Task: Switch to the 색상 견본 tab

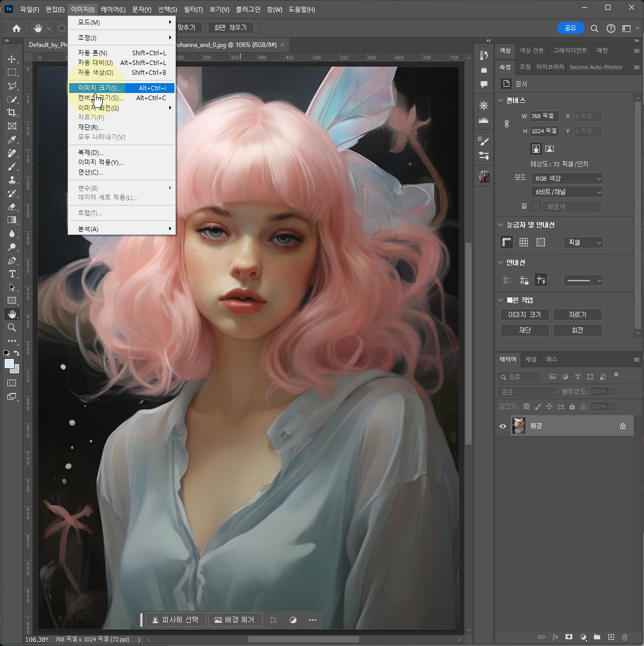Action: coord(532,50)
